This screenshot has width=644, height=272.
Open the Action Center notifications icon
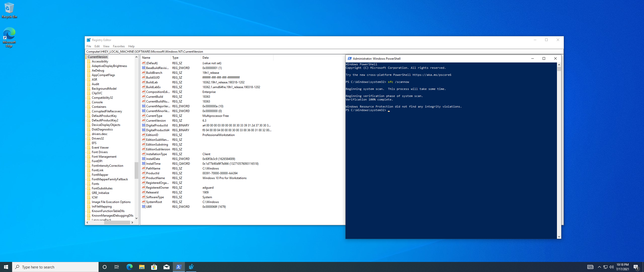(636, 267)
